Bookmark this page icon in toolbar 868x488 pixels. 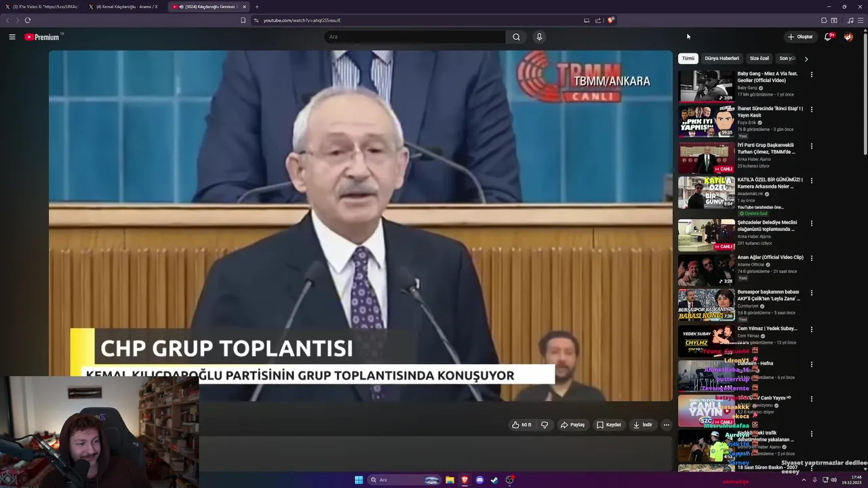[x=243, y=20]
